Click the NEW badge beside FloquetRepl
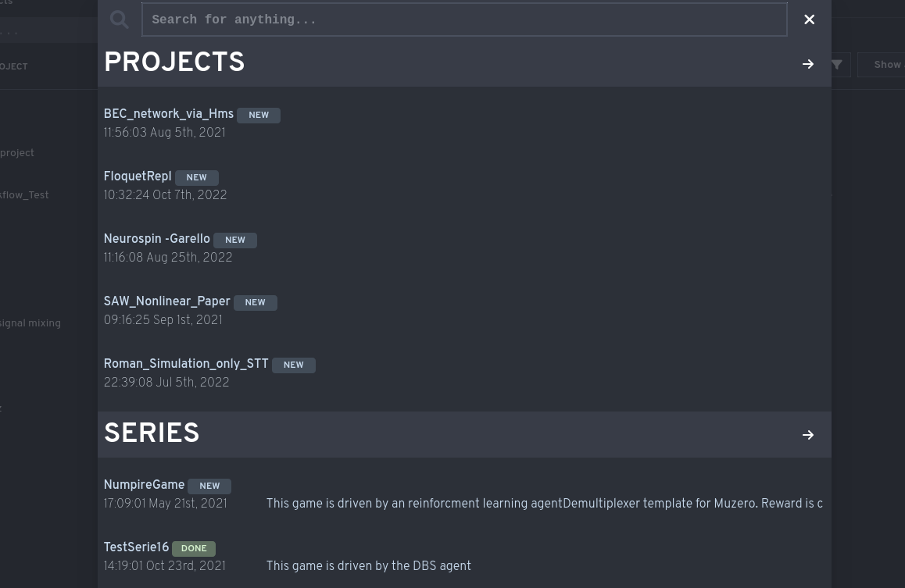905x588 pixels. (x=197, y=178)
